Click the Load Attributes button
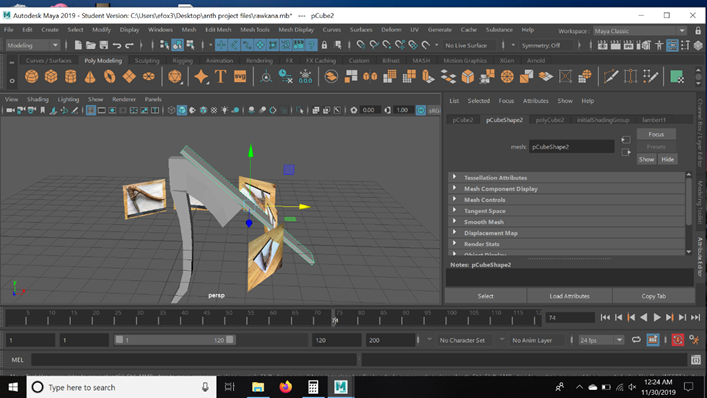The width and height of the screenshot is (707, 398). pos(569,296)
